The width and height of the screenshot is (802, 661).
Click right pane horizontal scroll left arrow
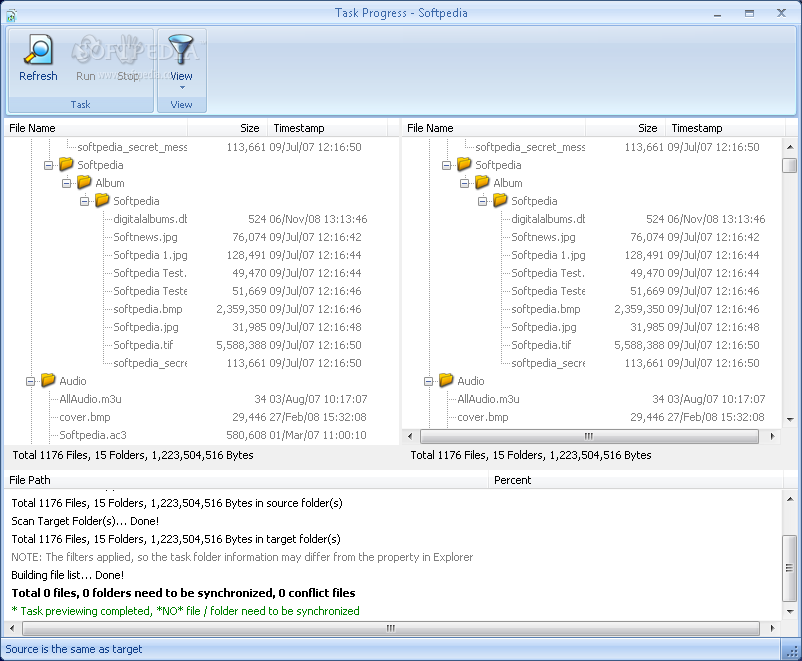pyautogui.click(x=410, y=436)
